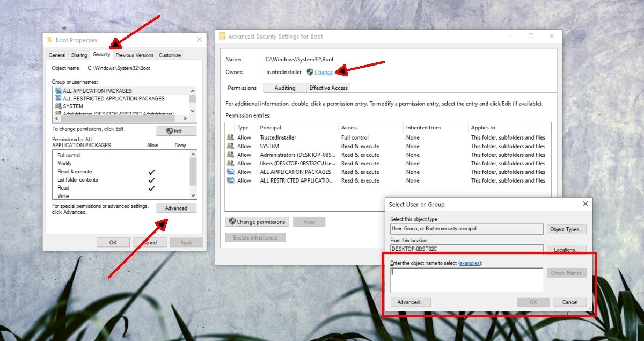Click the Principal column header
644x341 pixels.
coord(270,128)
